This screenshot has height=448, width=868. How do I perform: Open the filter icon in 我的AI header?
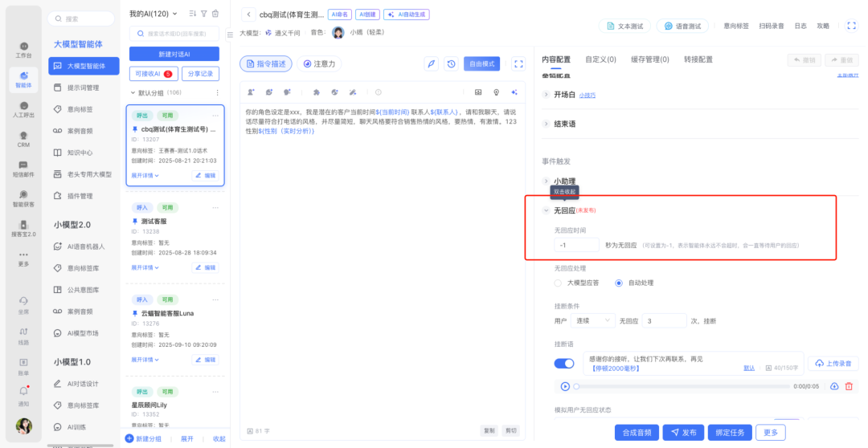coord(204,14)
